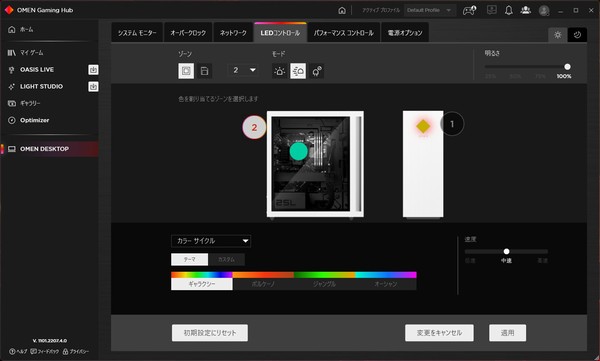
Task: Open the notifications bell icon
Action: (509, 10)
